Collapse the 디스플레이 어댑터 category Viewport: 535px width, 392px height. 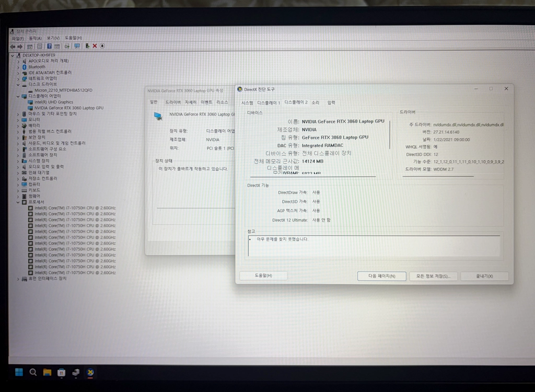[x=18, y=97]
